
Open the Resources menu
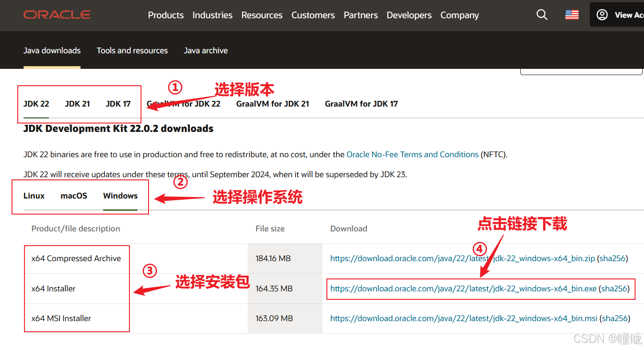pos(262,15)
